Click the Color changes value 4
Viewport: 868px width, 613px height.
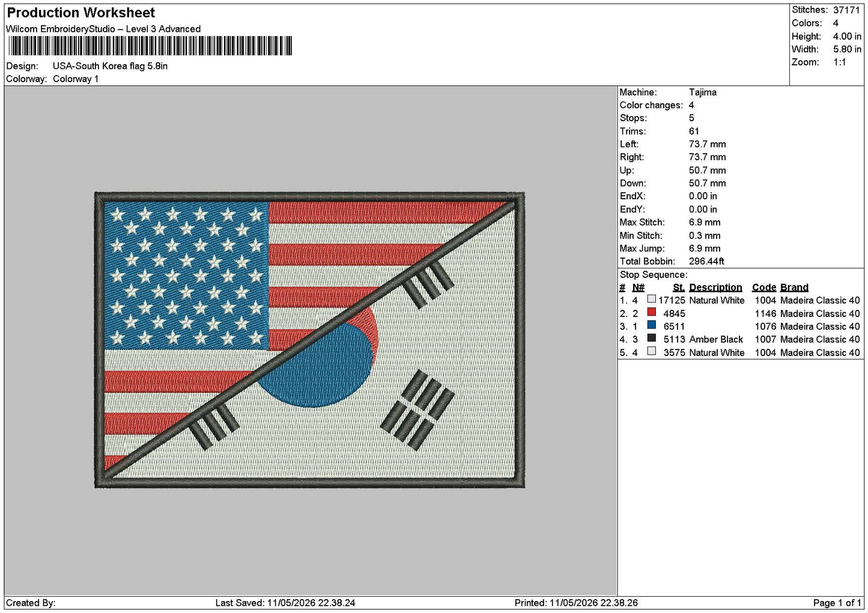[691, 105]
